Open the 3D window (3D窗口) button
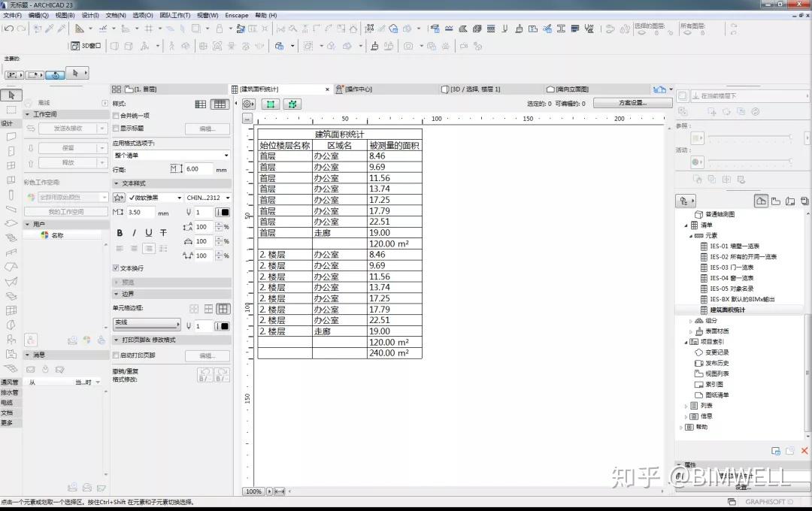812x511 pixels. coord(86,46)
